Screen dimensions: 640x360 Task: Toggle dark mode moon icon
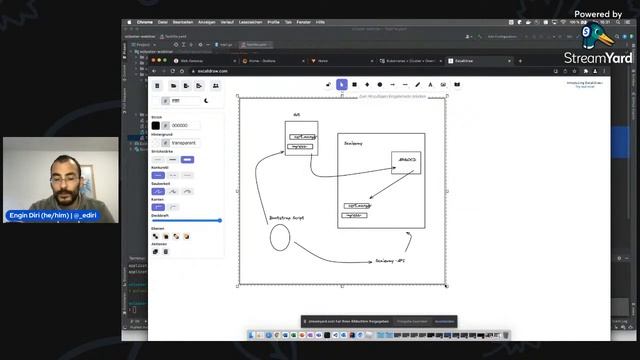206,100
